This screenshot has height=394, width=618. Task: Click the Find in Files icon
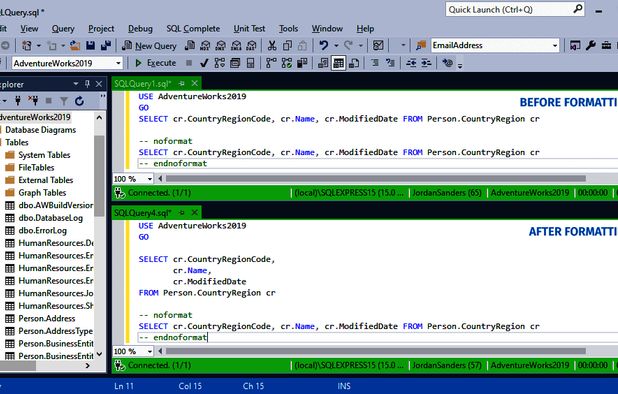pos(421,45)
